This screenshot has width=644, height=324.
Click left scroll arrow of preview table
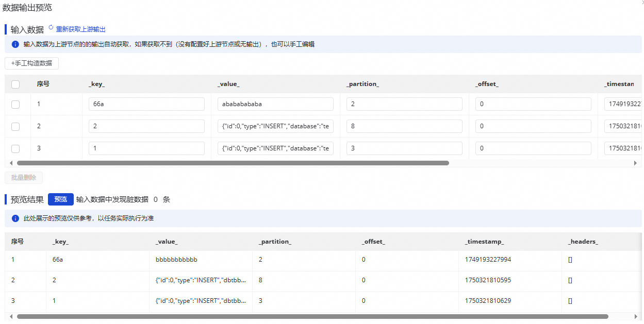(11, 317)
